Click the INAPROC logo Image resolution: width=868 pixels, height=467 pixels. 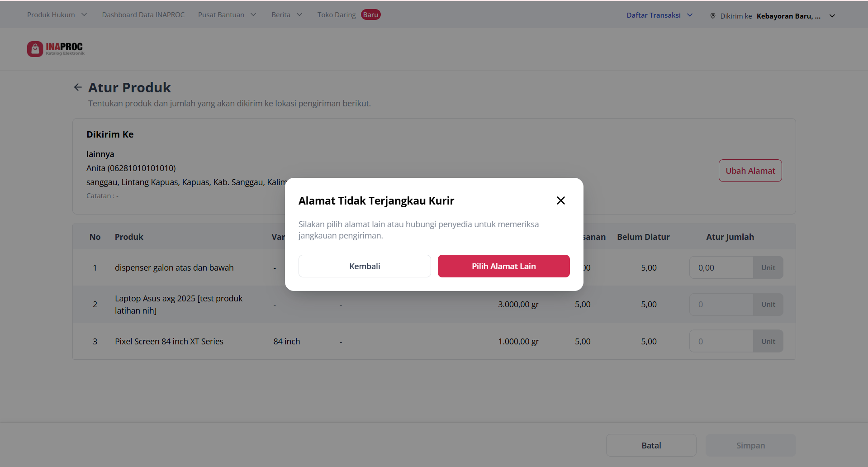click(x=56, y=49)
